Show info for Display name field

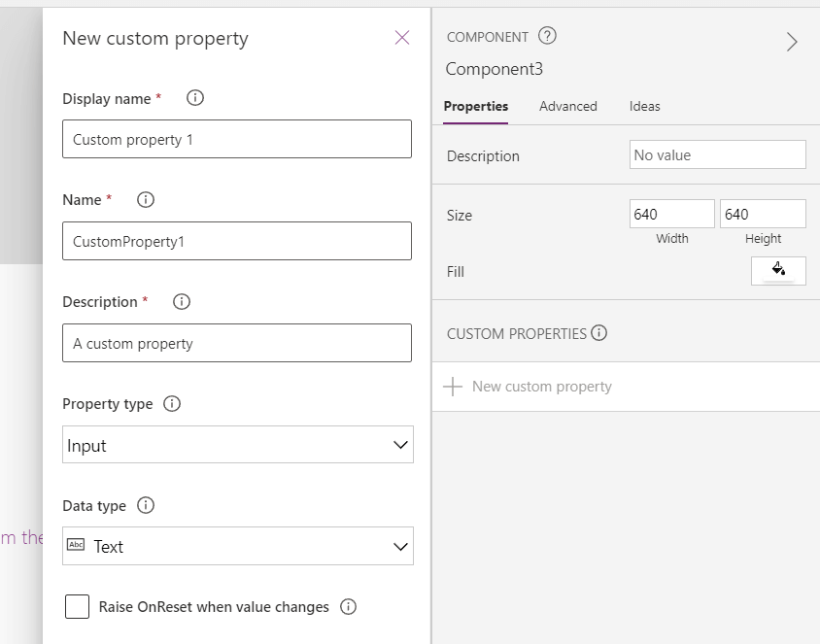[x=195, y=98]
